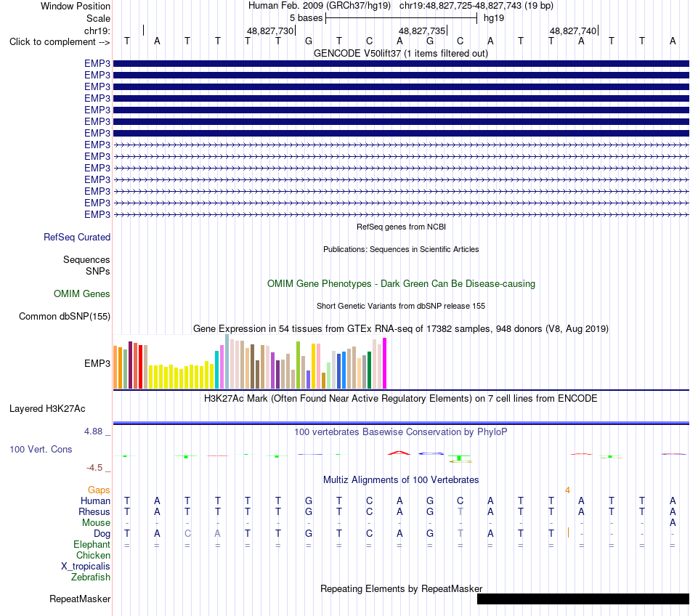
Task: Click the 4.88 PhyloP upper scale value
Action: (x=93, y=431)
